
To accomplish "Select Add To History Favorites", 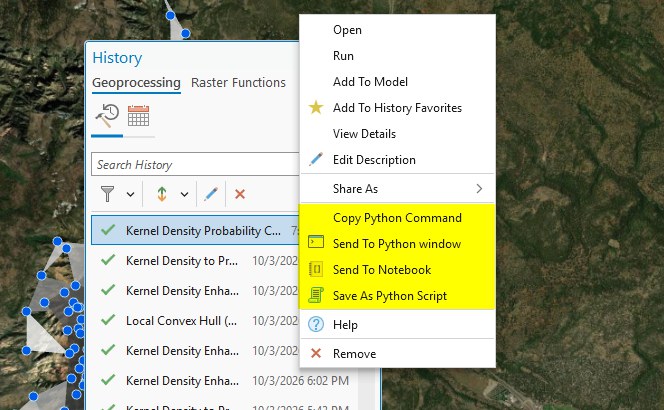I will (x=397, y=108).
